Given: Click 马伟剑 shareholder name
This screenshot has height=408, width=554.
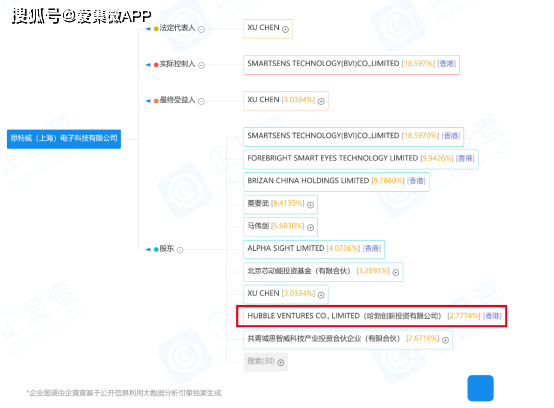Looking at the screenshot, I should tap(258, 226).
